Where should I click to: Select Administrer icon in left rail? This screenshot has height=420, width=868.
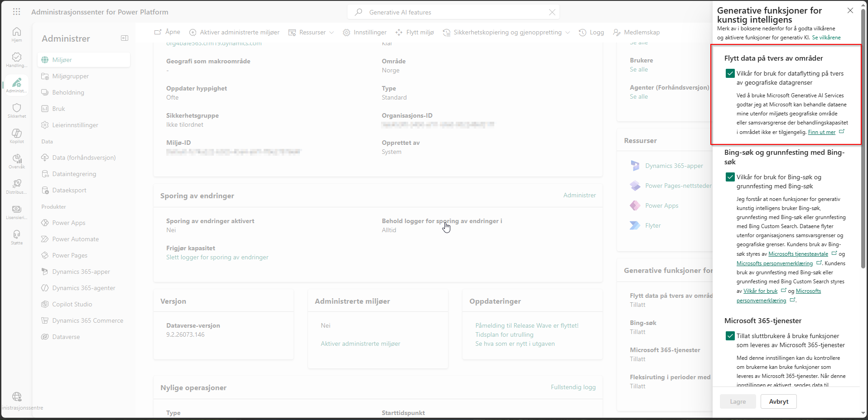pyautogui.click(x=17, y=85)
